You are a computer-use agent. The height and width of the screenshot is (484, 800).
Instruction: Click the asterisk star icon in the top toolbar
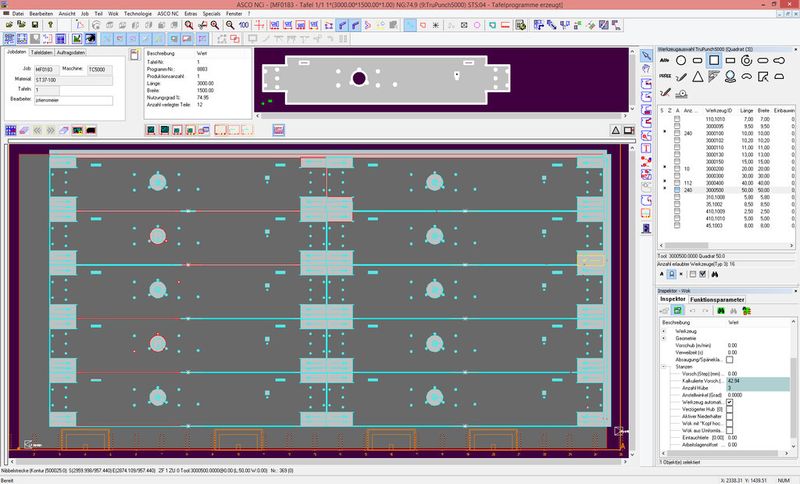click(x=436, y=24)
